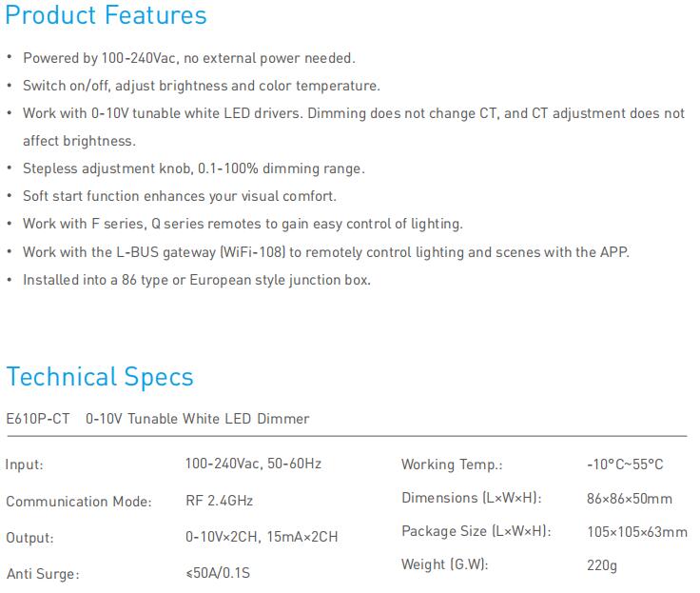This screenshot has width=700, height=593.
Task: Click the 0-10V×2CH, 15mA×2CH output value
Action: (262, 537)
